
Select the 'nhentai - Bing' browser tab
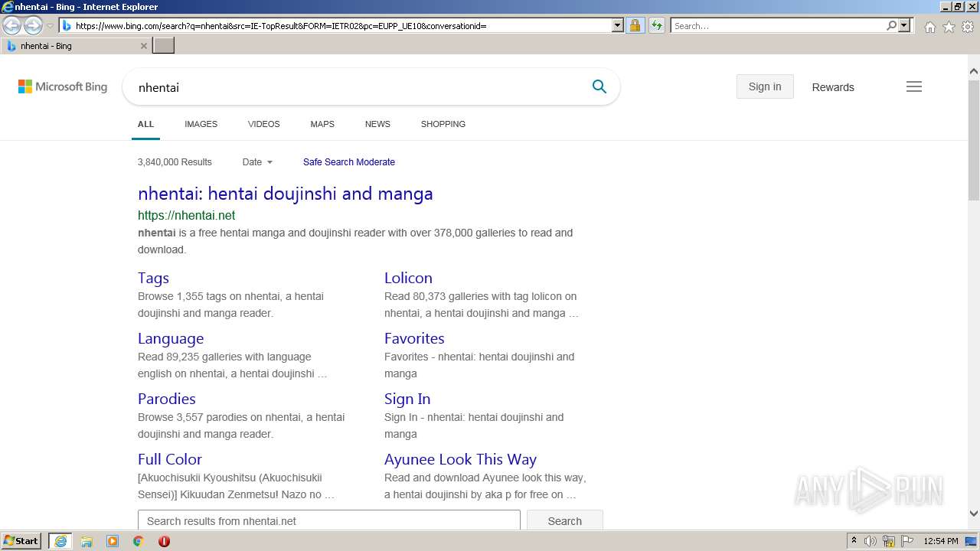[x=75, y=46]
